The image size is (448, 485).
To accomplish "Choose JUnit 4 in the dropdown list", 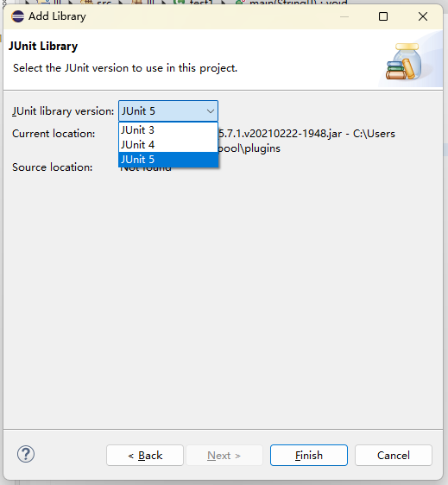I will [168, 144].
